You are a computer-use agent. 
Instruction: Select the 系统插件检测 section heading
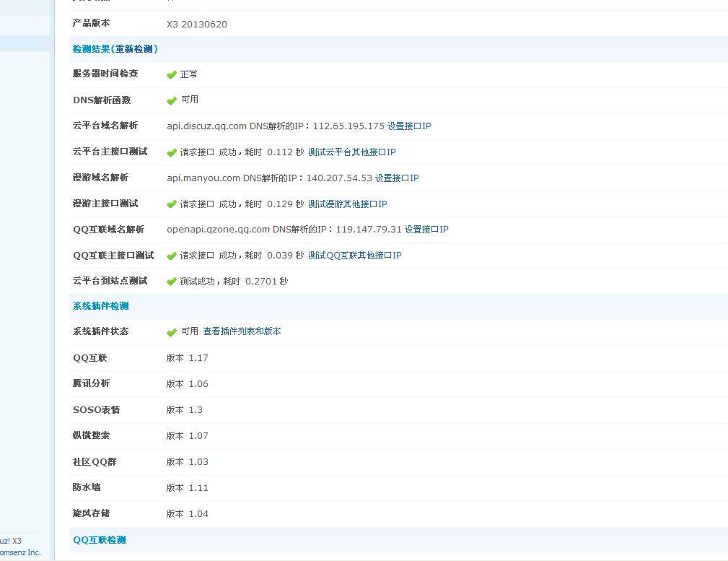pyautogui.click(x=101, y=306)
